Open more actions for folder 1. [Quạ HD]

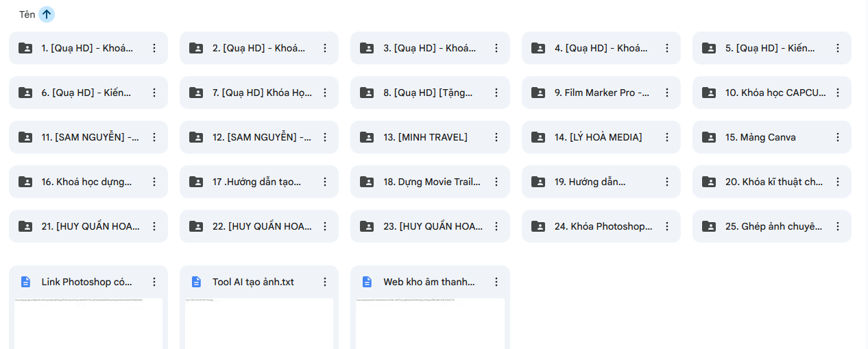point(154,48)
